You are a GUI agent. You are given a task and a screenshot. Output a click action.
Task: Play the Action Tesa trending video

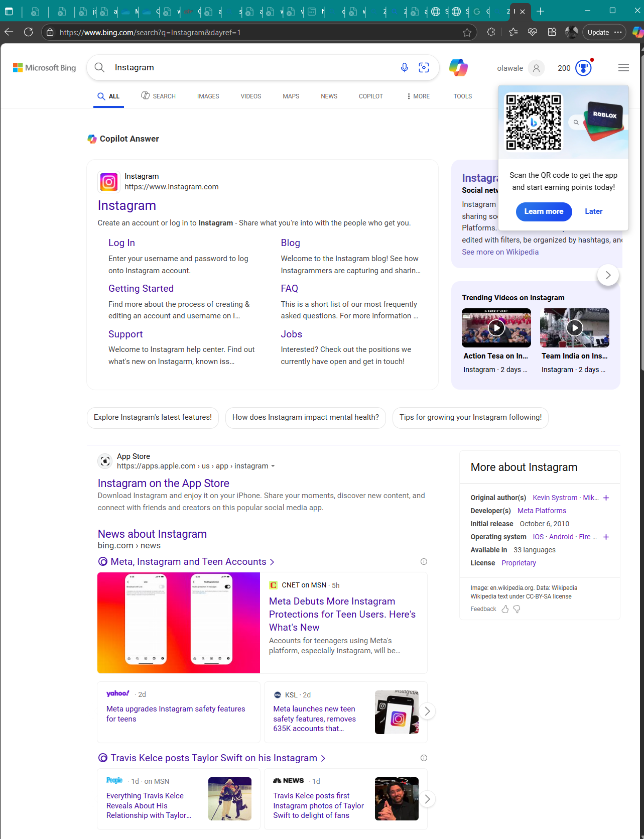(496, 328)
